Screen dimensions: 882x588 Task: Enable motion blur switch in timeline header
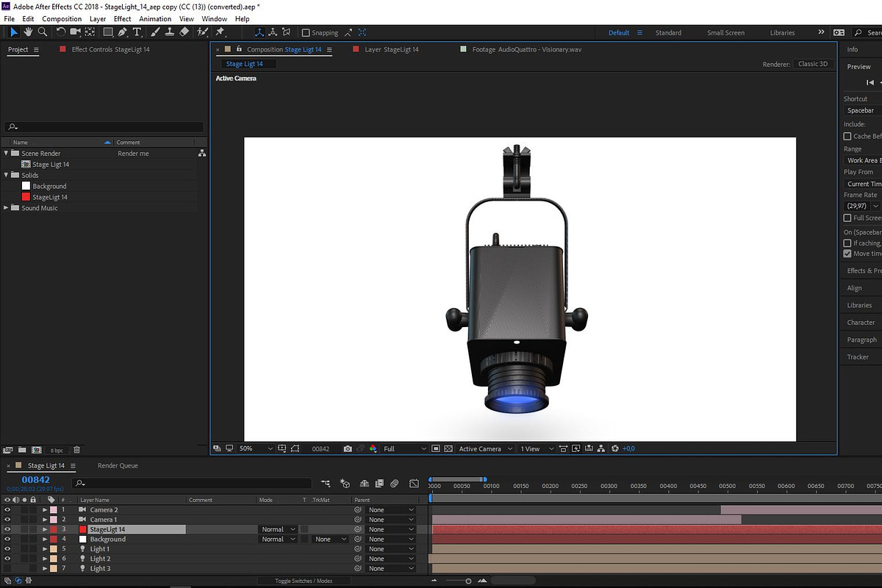coord(394,484)
